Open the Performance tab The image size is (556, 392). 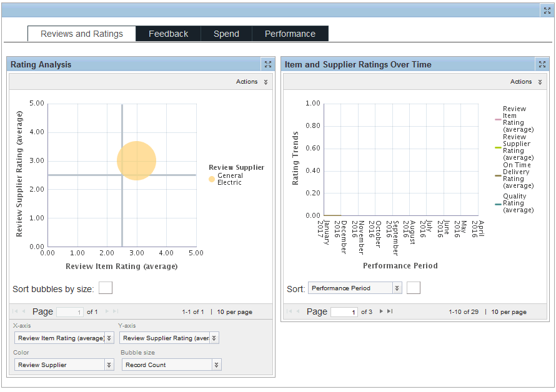[290, 34]
